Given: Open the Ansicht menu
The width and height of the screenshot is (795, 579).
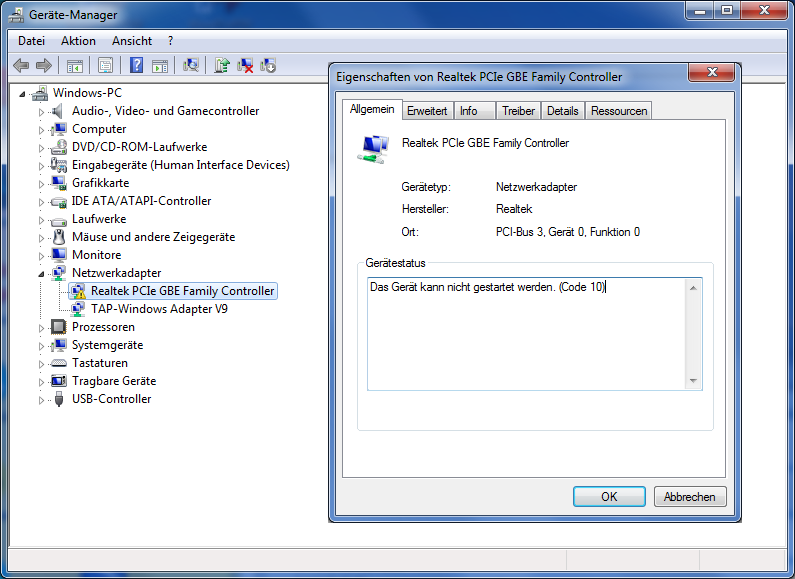Looking at the screenshot, I should click(132, 41).
